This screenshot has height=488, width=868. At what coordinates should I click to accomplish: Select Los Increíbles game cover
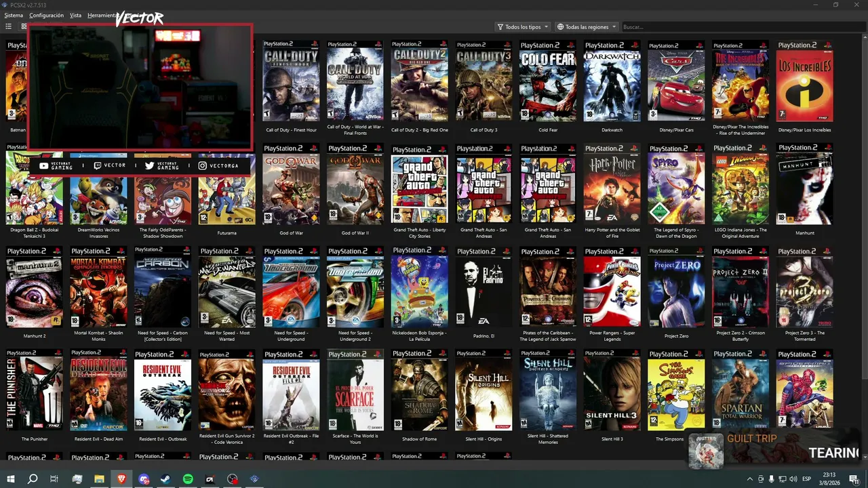click(805, 81)
